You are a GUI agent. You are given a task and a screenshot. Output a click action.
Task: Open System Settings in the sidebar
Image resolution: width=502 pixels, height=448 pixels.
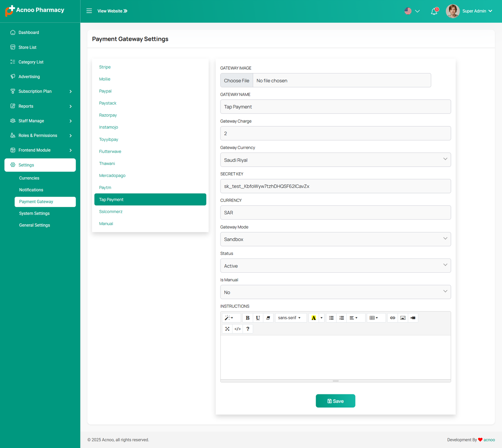click(35, 213)
